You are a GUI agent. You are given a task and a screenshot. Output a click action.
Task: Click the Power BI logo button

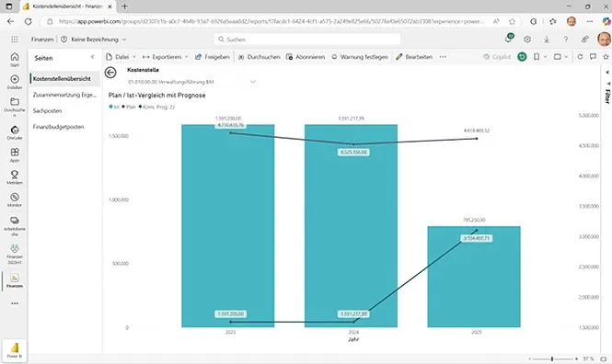pyautogui.click(x=15, y=349)
